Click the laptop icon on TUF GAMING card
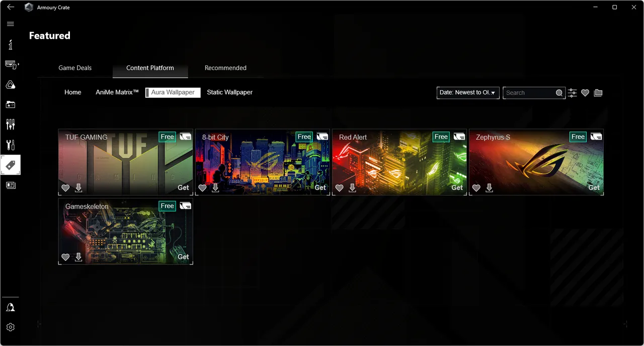Viewport: 644px width, 346px height. pos(185,136)
